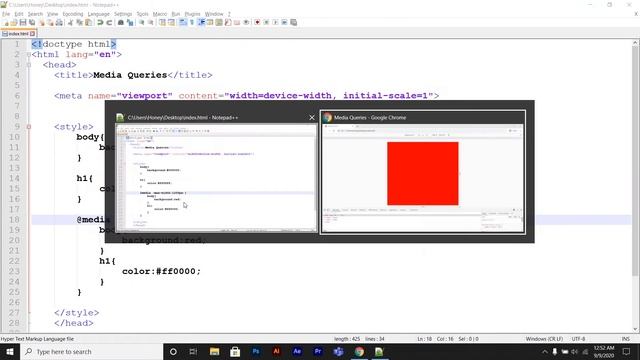The height and width of the screenshot is (360, 640).
Task: Open the Function List panel icon
Action: [228, 22]
